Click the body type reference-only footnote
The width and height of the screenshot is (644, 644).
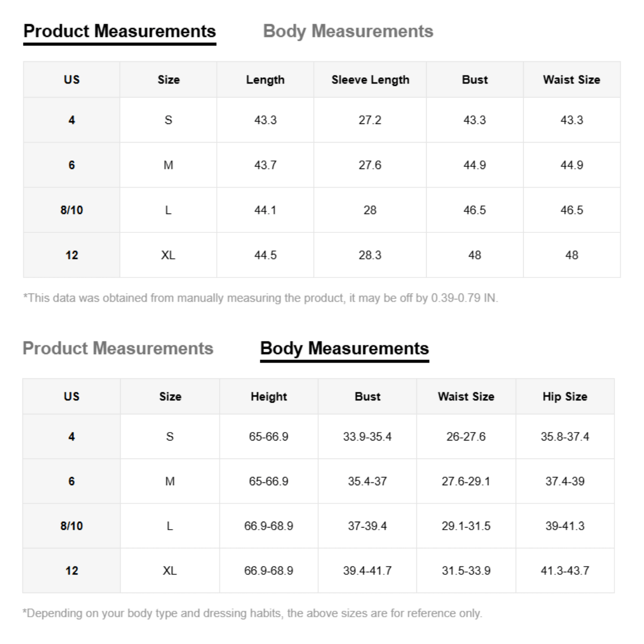click(252, 613)
